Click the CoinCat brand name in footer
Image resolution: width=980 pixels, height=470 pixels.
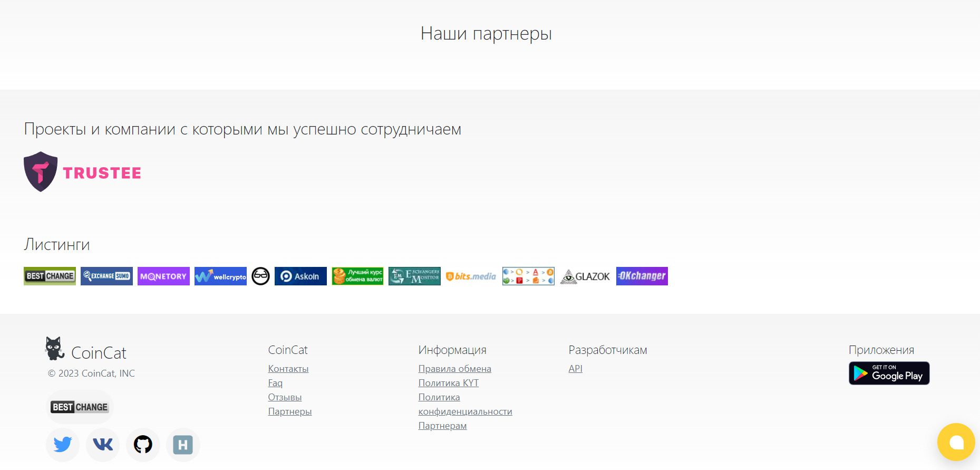[x=99, y=353]
